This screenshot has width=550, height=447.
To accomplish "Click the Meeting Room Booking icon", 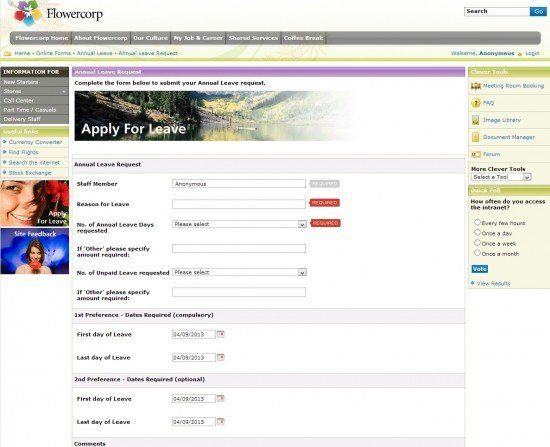I will click(476, 86).
